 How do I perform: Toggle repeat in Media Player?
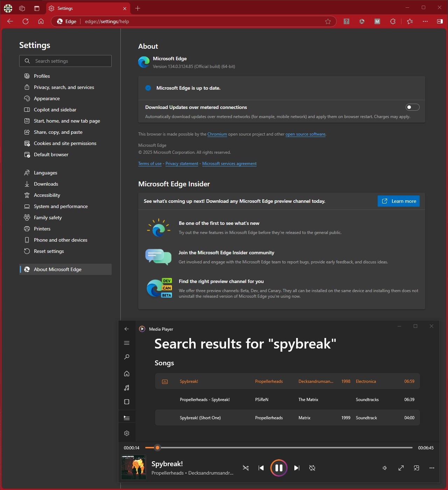coord(312,468)
